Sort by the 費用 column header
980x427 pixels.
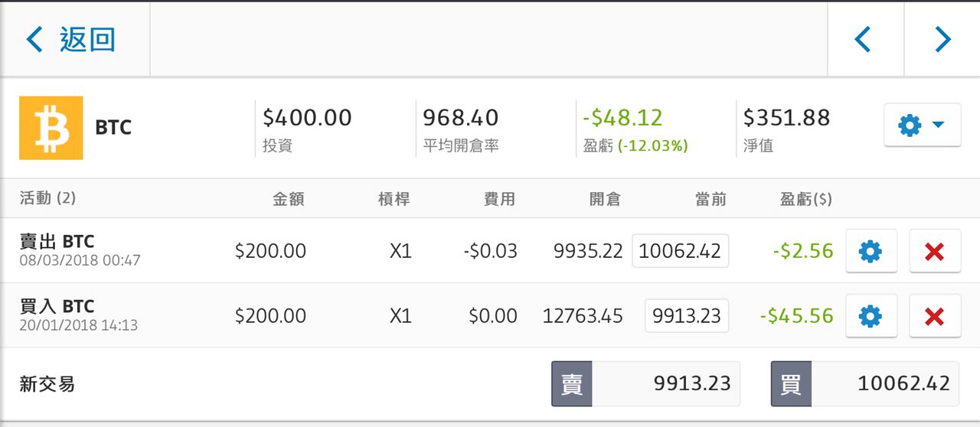click(499, 199)
